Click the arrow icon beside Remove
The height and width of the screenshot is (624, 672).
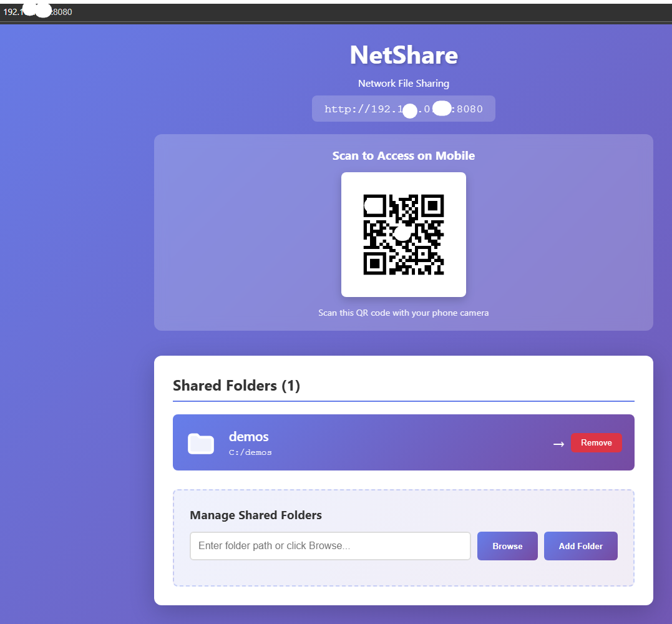(558, 444)
